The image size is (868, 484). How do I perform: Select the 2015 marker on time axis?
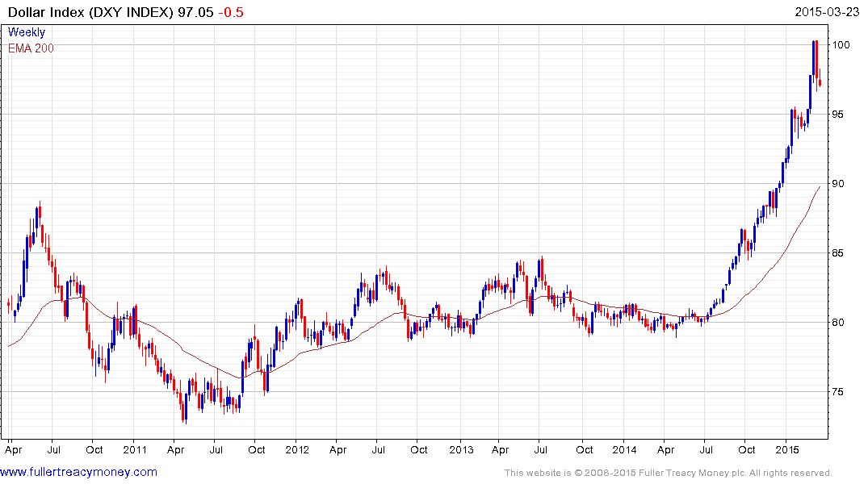787,449
